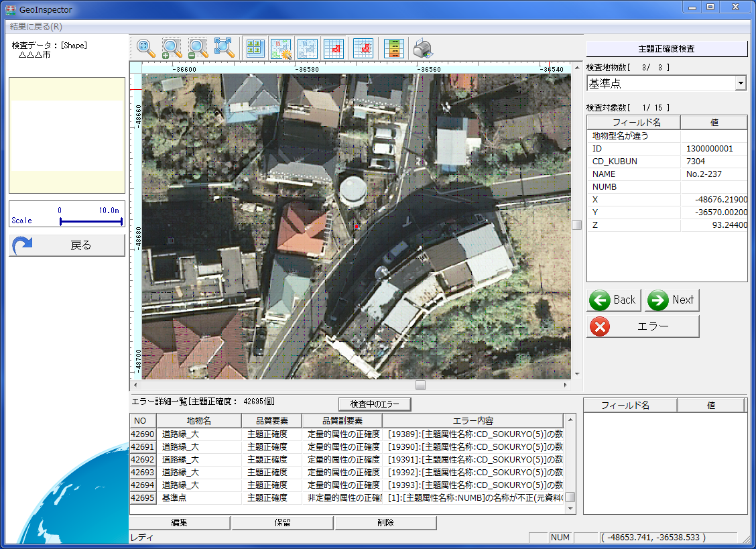Image resolution: width=756 pixels, height=549 pixels.
Task: Print the current map view
Action: [x=423, y=48]
